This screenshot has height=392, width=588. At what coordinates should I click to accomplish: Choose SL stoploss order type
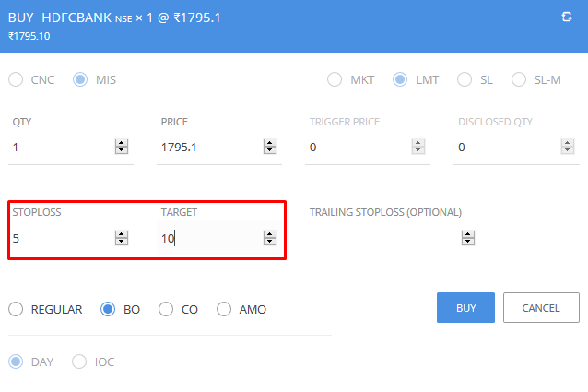(x=465, y=79)
